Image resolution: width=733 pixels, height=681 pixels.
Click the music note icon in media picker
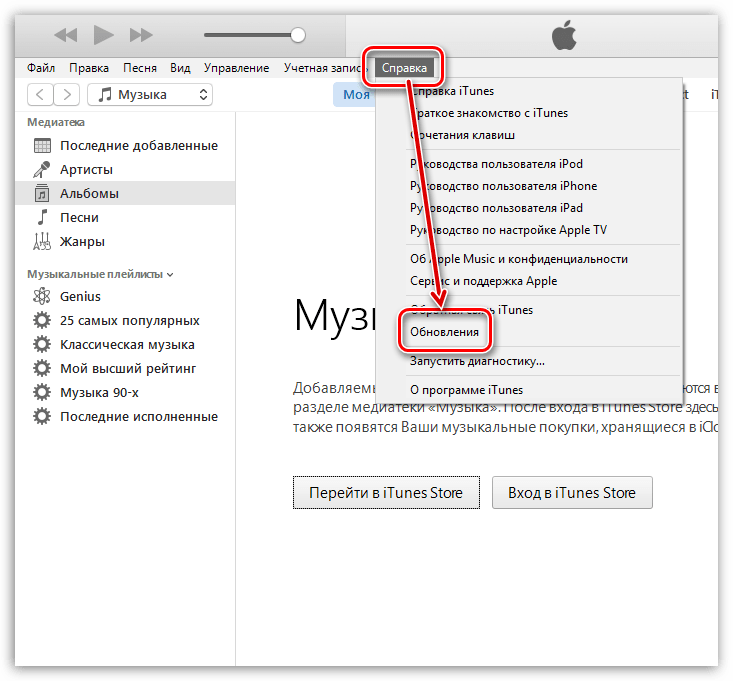coord(105,95)
